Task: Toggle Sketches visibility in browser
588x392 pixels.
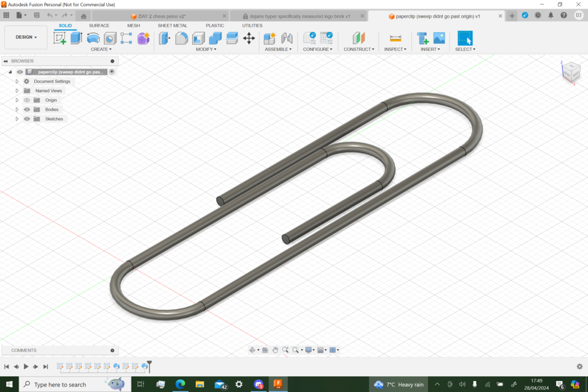Action: 27,119
